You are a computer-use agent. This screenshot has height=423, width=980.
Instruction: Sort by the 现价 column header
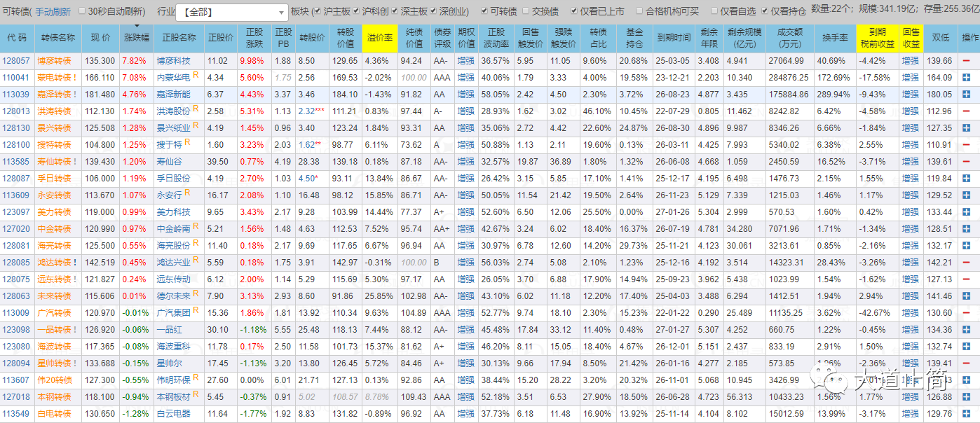click(100, 38)
